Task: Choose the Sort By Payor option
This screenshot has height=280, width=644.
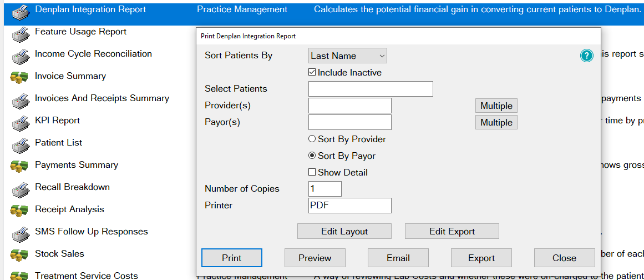Action: pyautogui.click(x=312, y=156)
